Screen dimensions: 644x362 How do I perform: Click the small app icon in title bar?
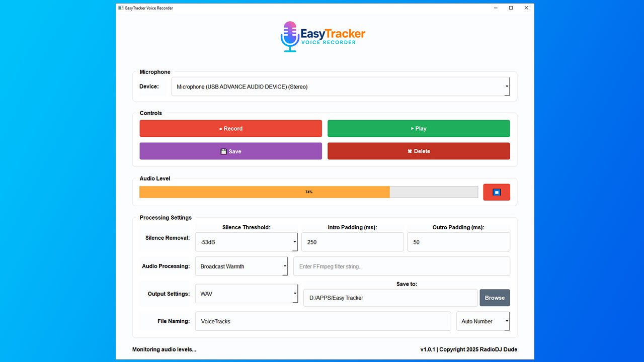click(121, 8)
